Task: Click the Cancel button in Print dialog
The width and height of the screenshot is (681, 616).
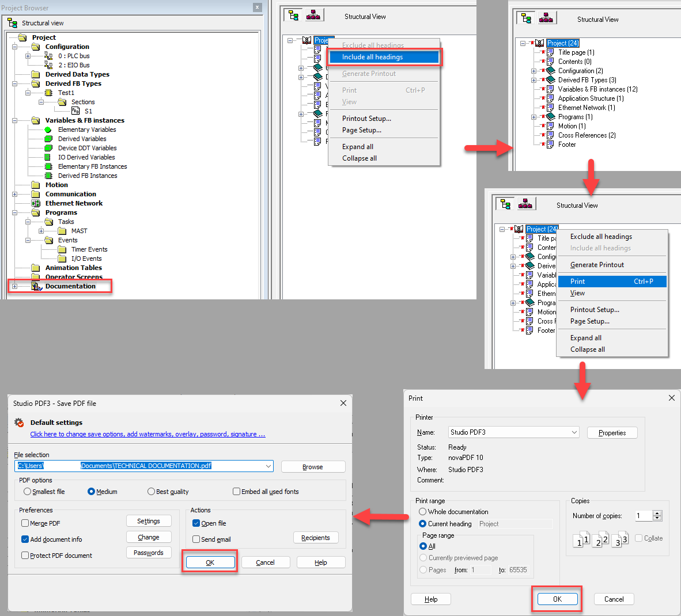Action: point(614,599)
